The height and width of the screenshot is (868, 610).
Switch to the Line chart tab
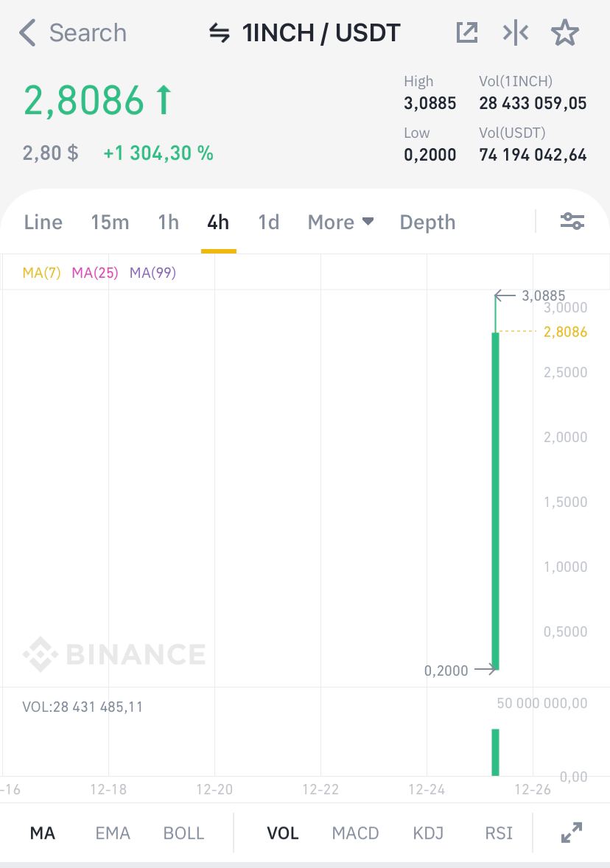[x=43, y=223]
